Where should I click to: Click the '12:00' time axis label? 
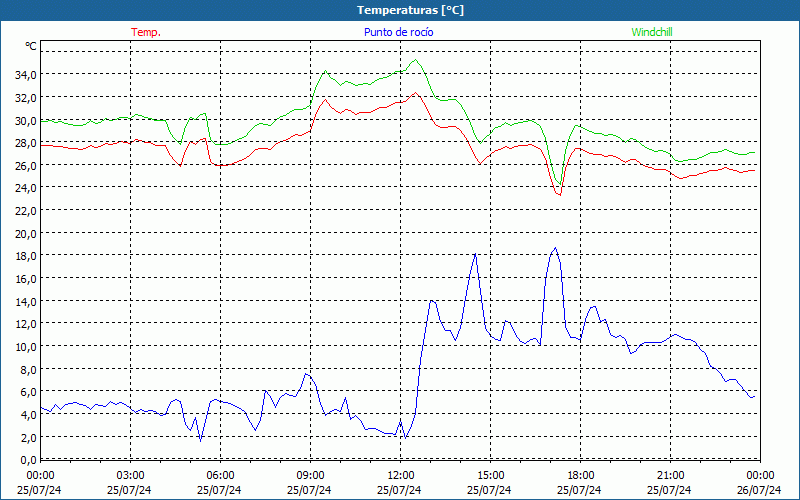coord(401,476)
